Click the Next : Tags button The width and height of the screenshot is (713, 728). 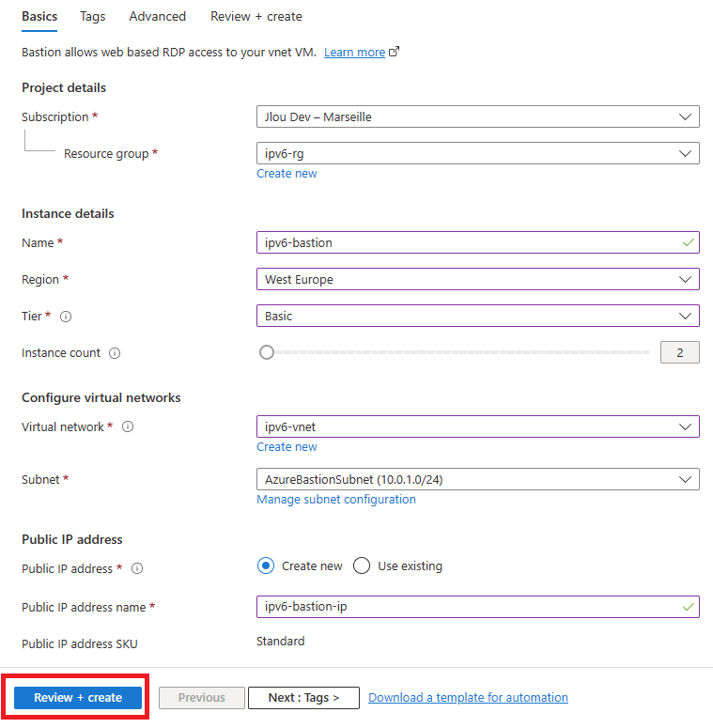(x=303, y=697)
